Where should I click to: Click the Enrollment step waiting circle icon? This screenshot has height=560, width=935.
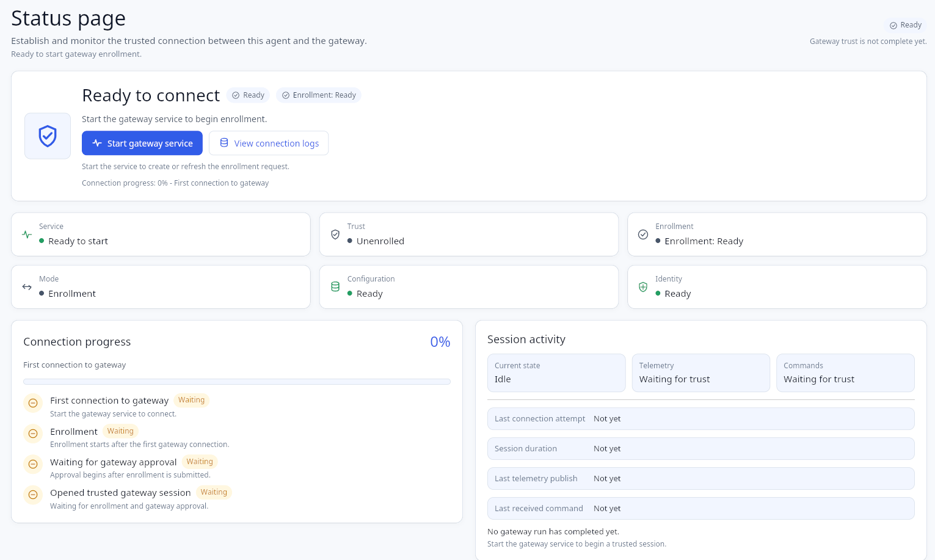coord(33,434)
